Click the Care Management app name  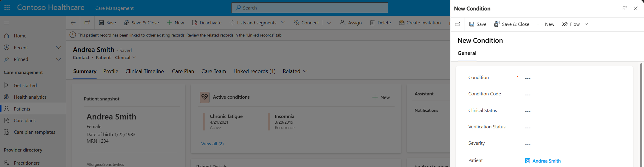point(114,8)
